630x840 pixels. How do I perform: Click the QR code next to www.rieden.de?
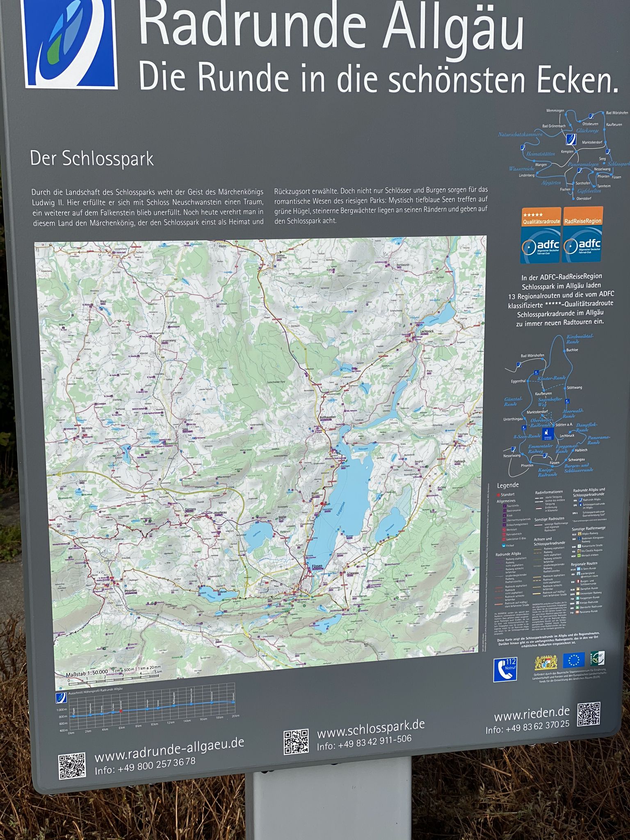589,714
